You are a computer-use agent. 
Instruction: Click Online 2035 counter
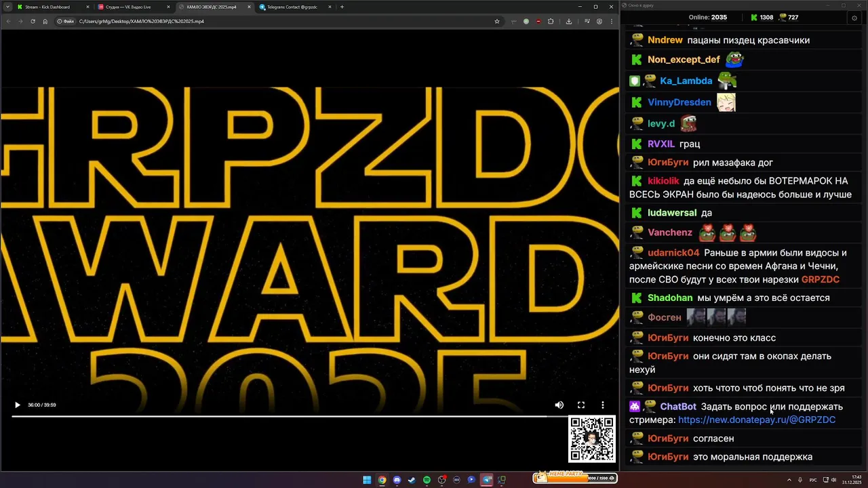pos(708,18)
